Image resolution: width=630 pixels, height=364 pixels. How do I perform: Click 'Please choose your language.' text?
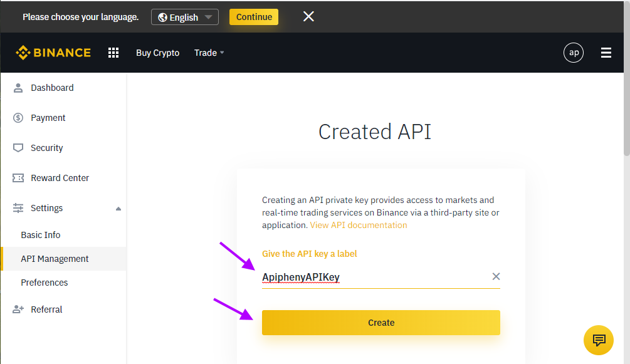(x=81, y=17)
